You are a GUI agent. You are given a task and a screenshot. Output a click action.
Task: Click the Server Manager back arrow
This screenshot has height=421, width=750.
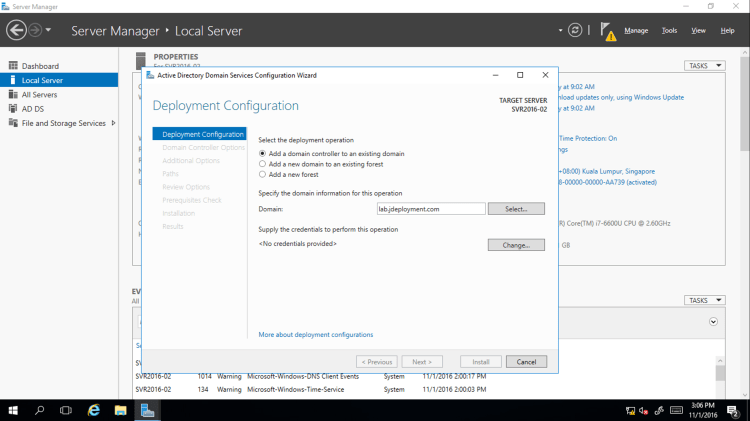pyautogui.click(x=16, y=30)
